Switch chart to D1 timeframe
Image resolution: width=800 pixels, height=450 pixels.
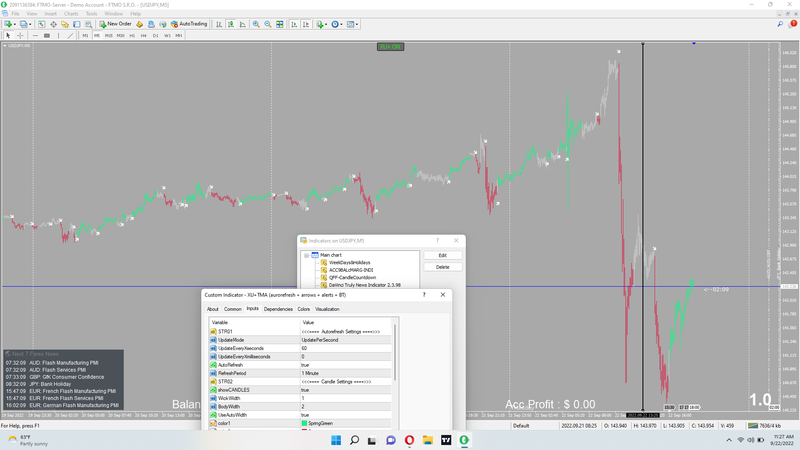click(x=156, y=35)
